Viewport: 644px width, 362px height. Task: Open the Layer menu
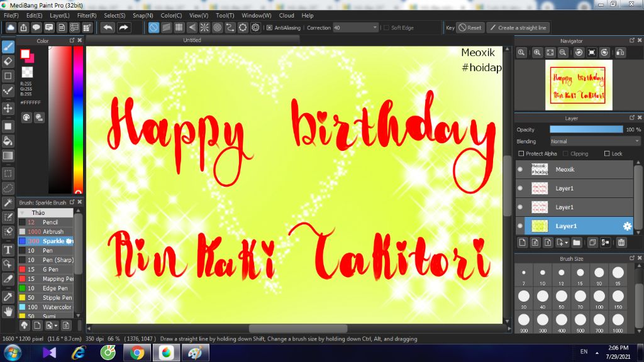click(60, 16)
